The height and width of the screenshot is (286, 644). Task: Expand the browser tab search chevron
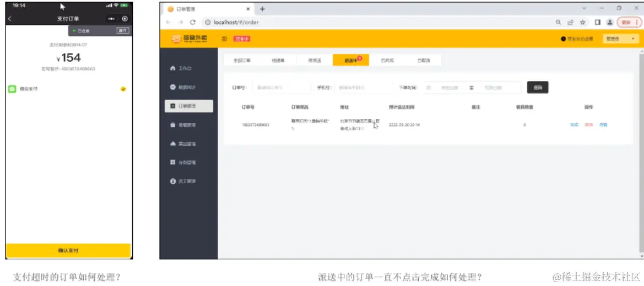pyautogui.click(x=585, y=8)
